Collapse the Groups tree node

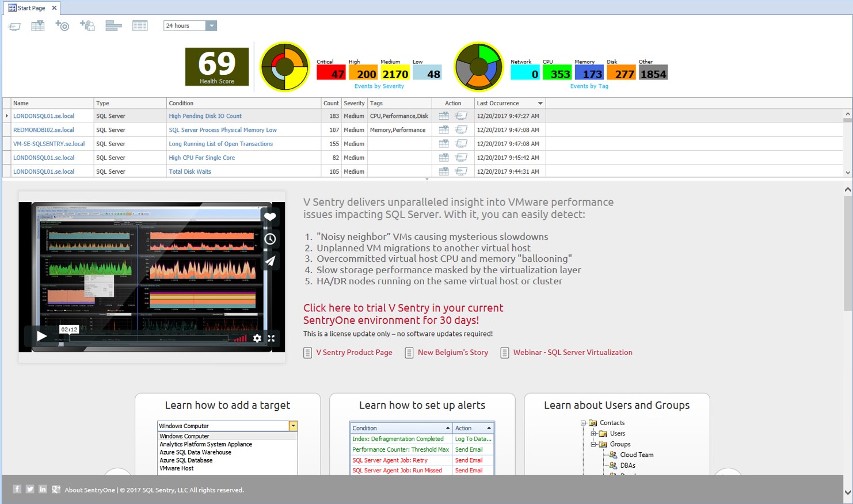[593, 444]
